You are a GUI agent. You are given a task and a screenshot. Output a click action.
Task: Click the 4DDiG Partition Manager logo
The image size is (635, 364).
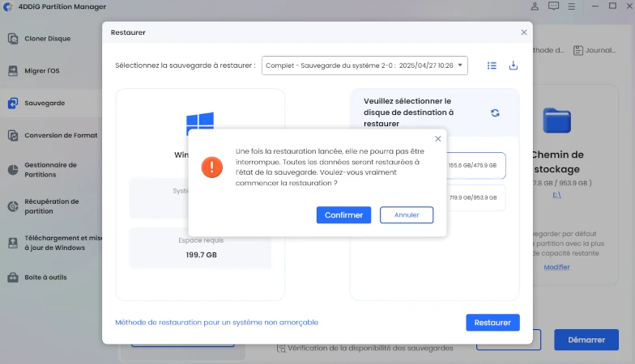8,6
